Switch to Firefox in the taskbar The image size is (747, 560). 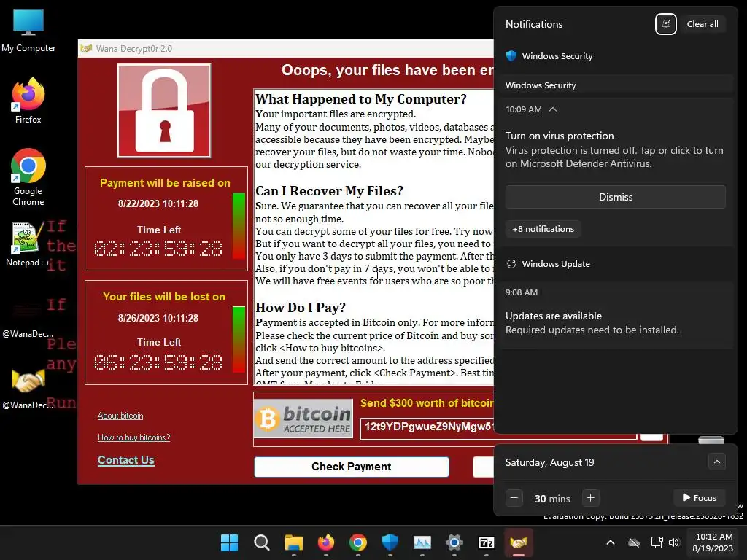(326, 542)
